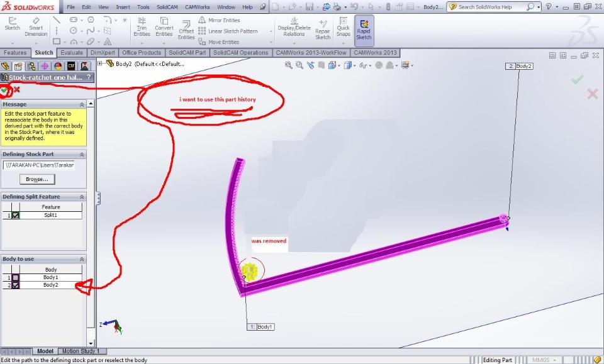Viewport: 604px width, 364px height.
Task: Switch to the Motion Study 1 tab
Action: 81,351
